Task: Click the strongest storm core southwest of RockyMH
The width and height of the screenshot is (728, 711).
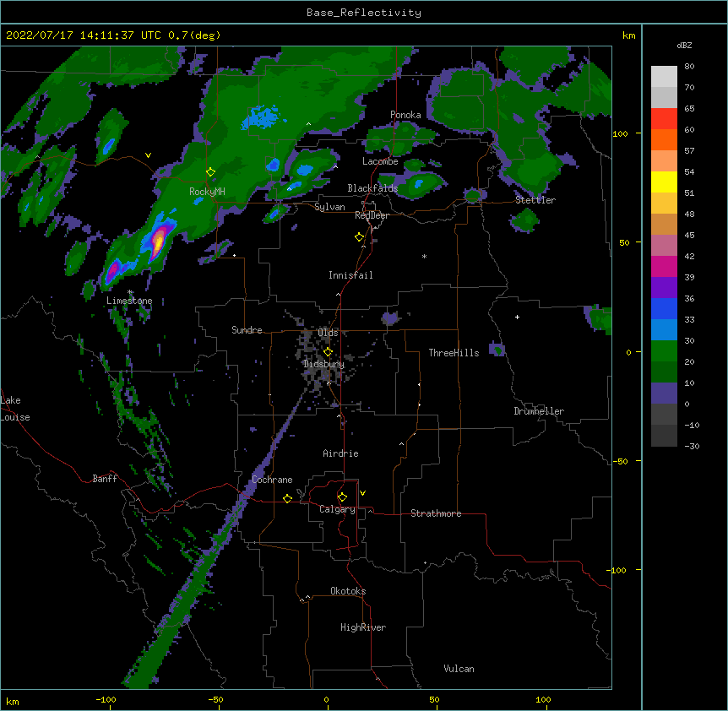Action: (159, 241)
